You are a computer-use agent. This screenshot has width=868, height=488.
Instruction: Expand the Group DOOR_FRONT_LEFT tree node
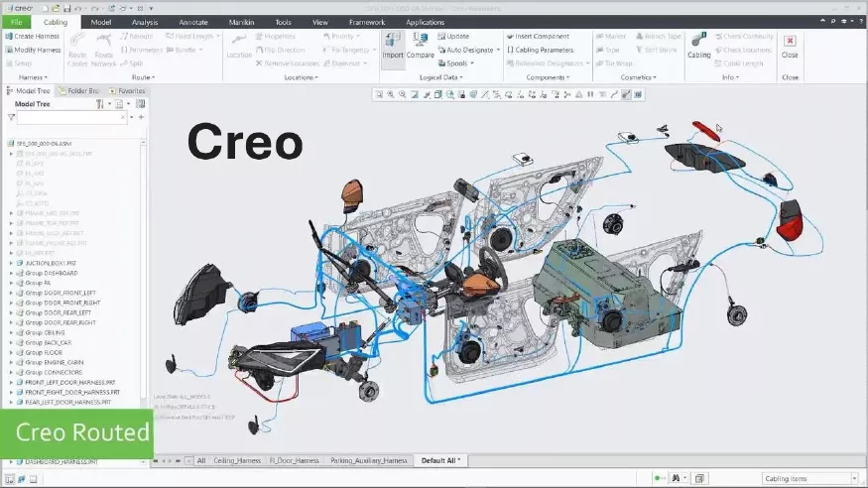click(x=11, y=294)
